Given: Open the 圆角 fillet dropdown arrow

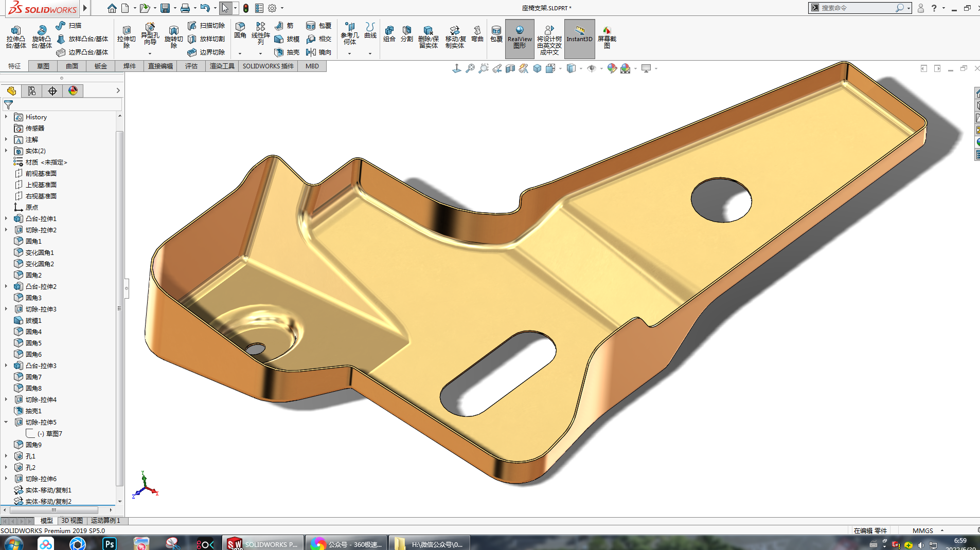Looking at the screenshot, I should tap(240, 53).
